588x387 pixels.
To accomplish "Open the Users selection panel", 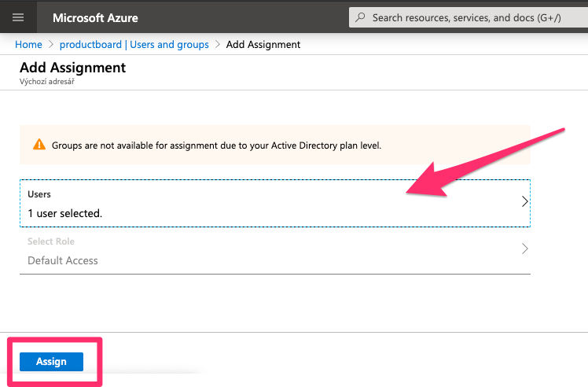I will click(274, 203).
